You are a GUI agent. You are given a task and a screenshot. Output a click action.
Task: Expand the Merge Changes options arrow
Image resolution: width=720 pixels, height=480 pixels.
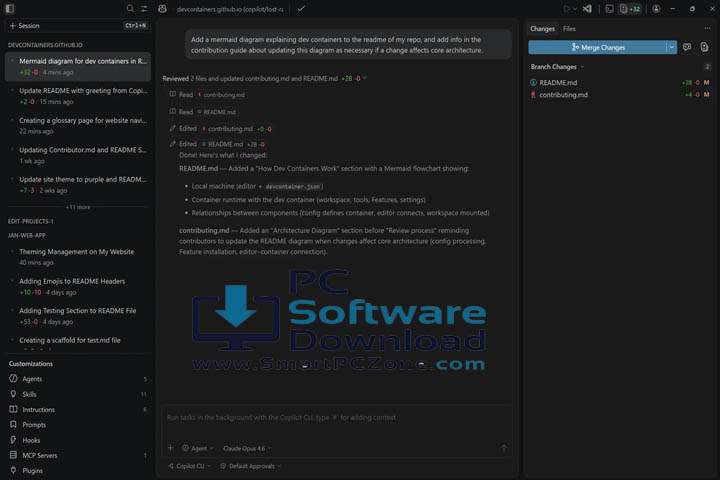tap(672, 47)
